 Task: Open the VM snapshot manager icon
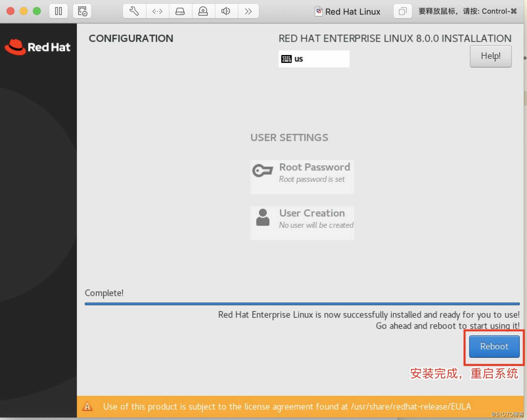[82, 11]
